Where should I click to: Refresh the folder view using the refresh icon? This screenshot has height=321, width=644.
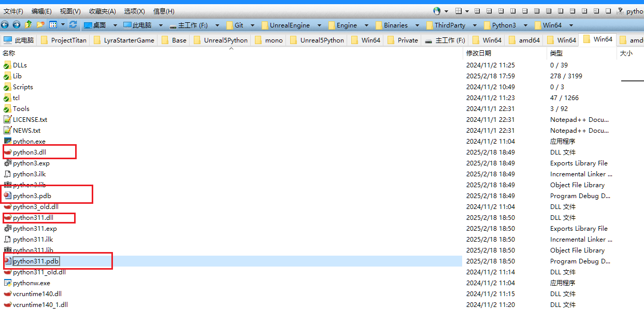(x=73, y=24)
